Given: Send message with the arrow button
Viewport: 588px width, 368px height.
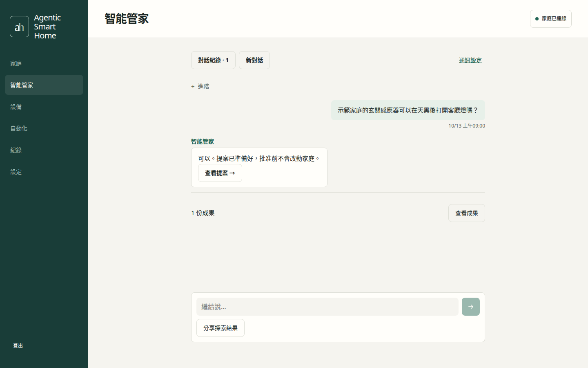Looking at the screenshot, I should click(470, 307).
